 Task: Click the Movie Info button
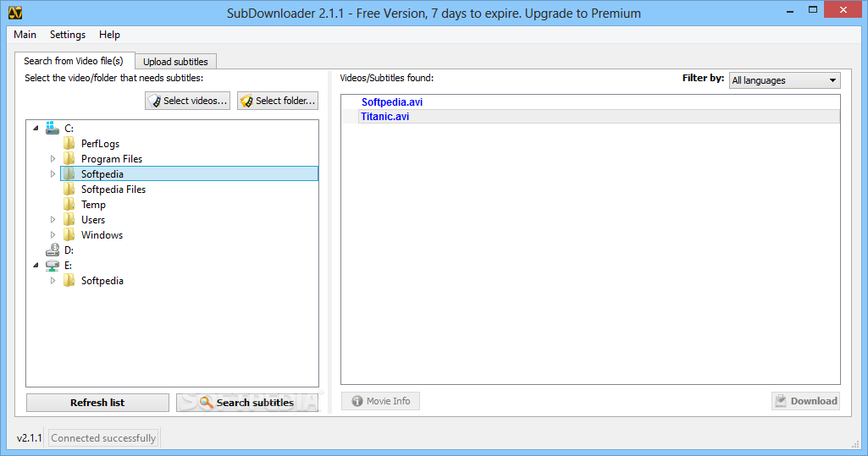tap(380, 401)
